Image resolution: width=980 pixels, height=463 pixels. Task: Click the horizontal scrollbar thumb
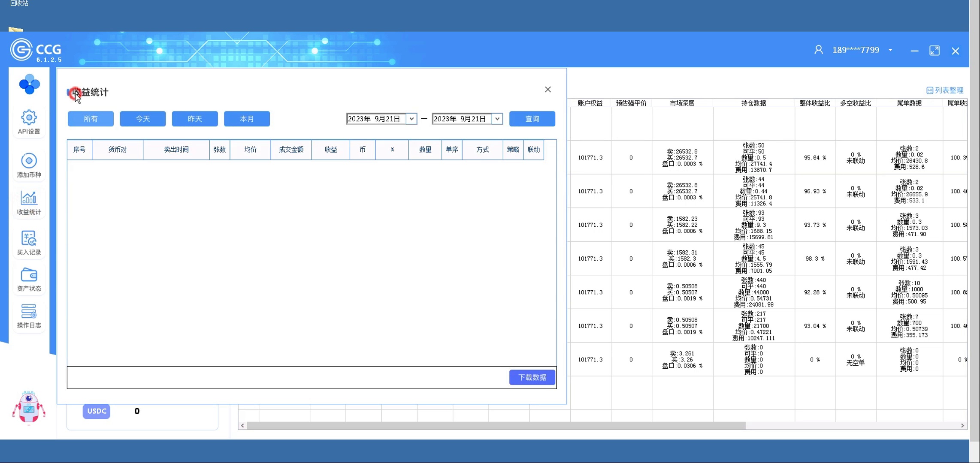496,425
